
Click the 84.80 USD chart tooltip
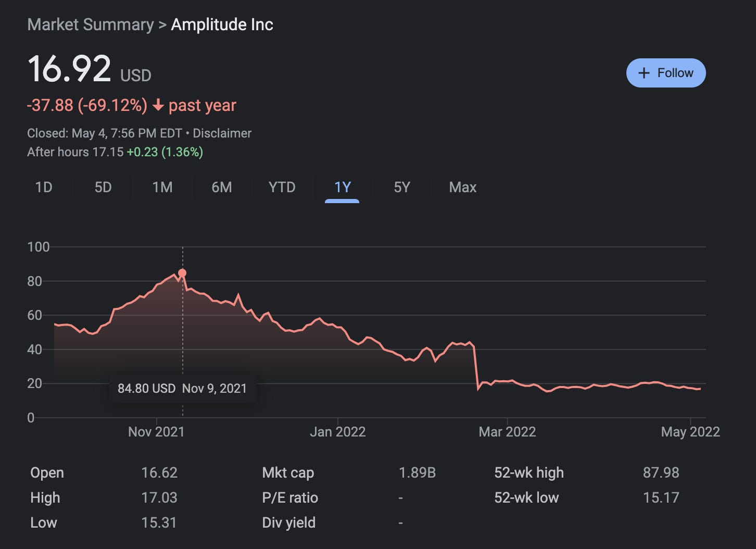(x=182, y=389)
